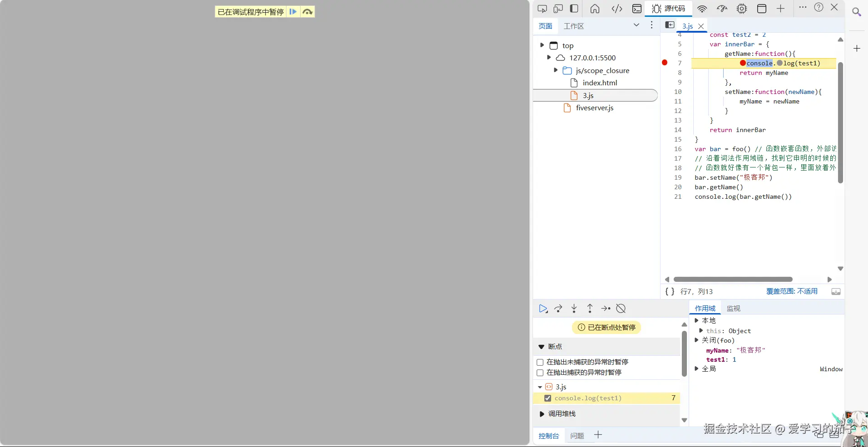Switch to the 监视 watch tab
This screenshot has width=868, height=447.
pos(733,308)
